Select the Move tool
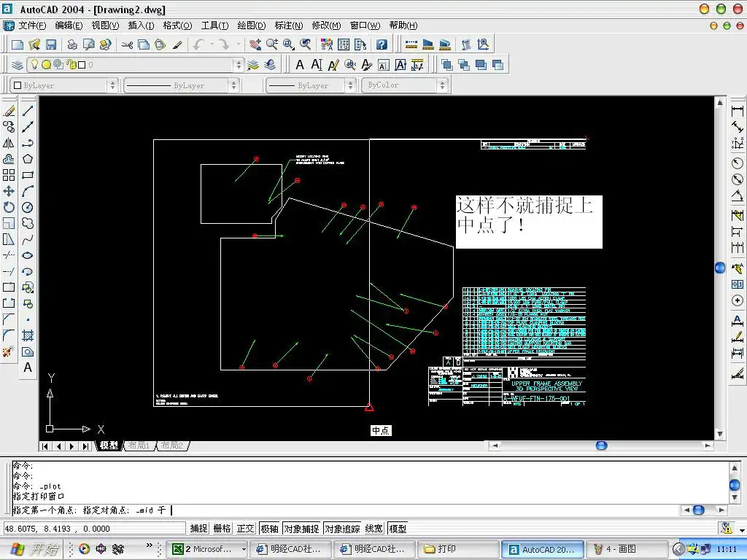Image resolution: width=747 pixels, height=560 pixels. pyautogui.click(x=9, y=191)
